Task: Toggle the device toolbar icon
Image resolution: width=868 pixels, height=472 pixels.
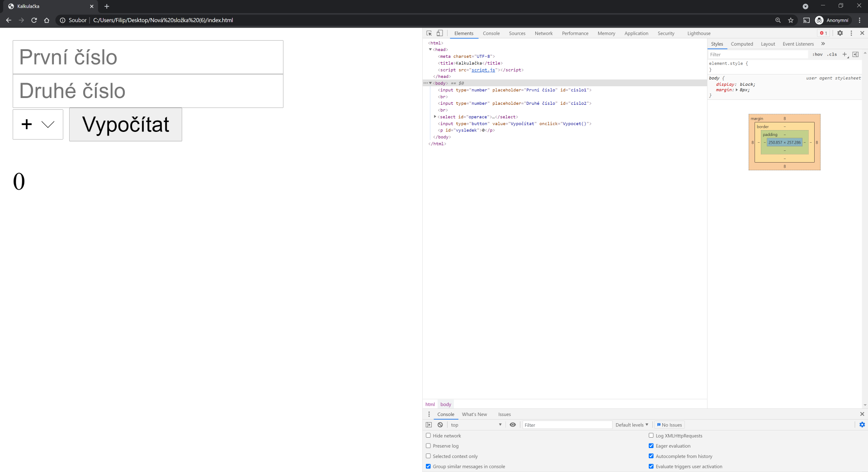Action: (x=439, y=33)
